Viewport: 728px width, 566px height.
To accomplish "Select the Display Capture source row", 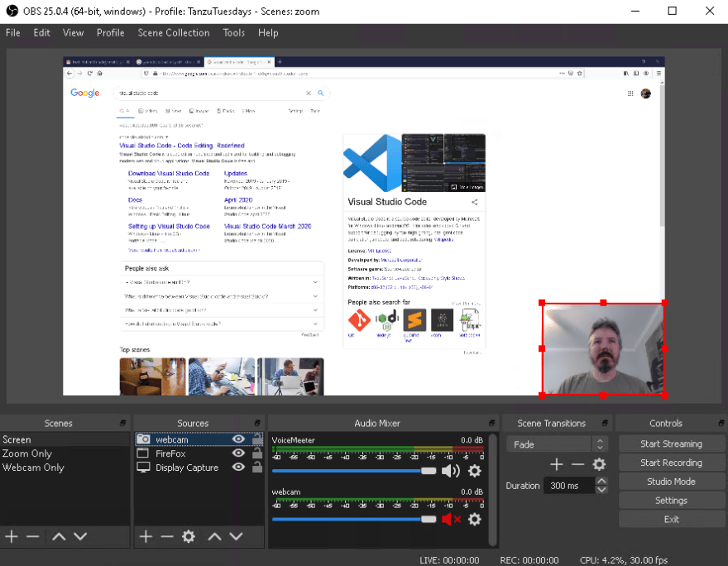I will [199, 468].
